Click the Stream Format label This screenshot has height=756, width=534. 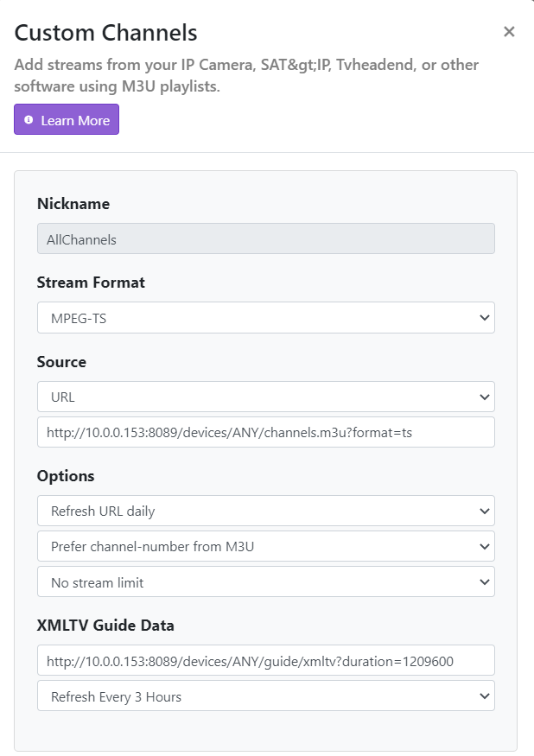[x=91, y=283]
